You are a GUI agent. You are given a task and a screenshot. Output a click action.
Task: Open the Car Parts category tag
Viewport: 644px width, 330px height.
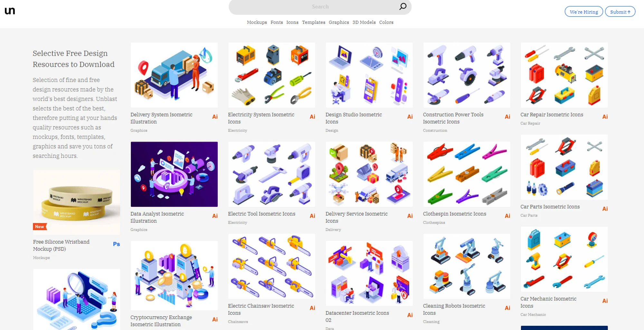[x=529, y=216]
